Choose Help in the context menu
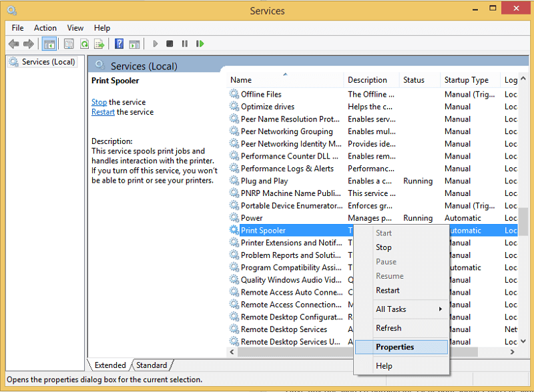The image size is (534, 392). 401,366
